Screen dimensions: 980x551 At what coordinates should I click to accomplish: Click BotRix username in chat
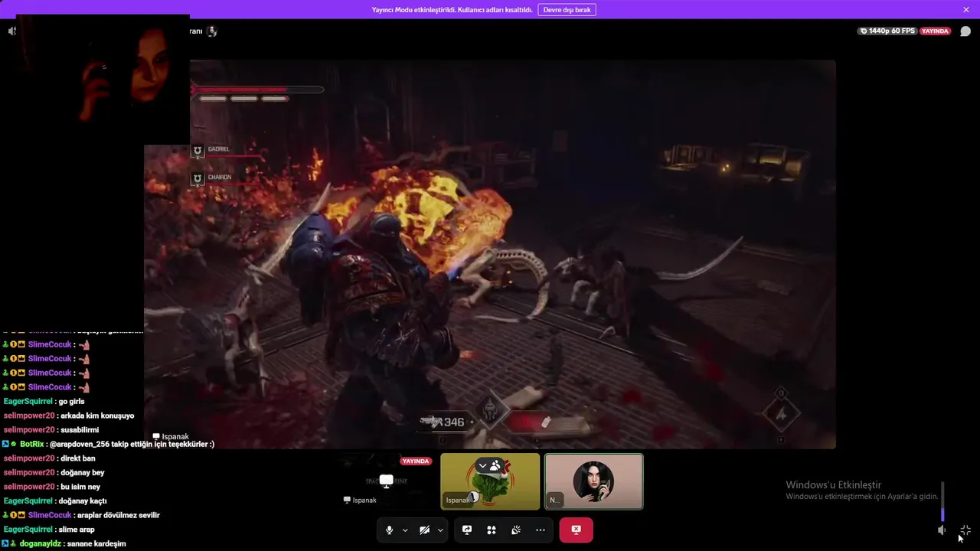[32, 445]
